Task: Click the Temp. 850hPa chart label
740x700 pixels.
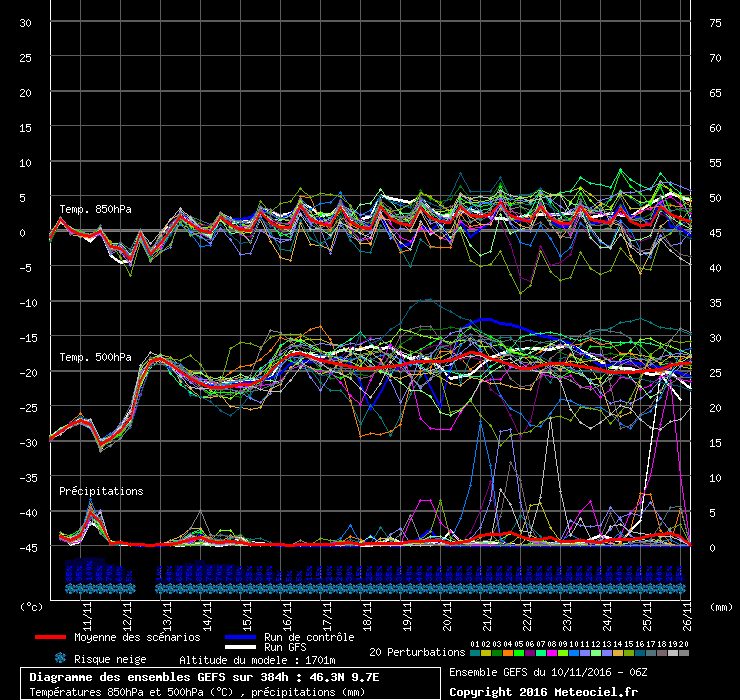Action: (95, 209)
